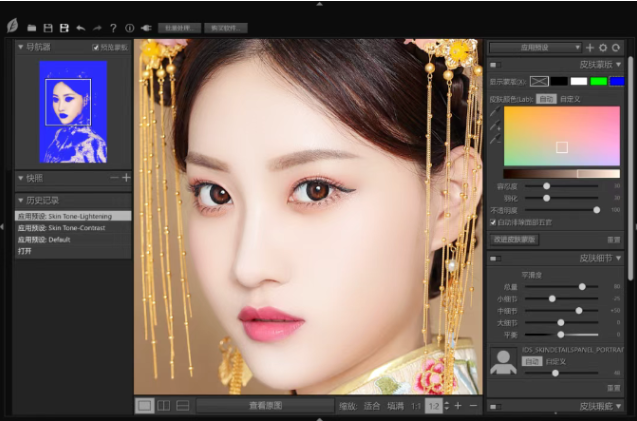Click the info circle icon in toolbar

(130, 28)
